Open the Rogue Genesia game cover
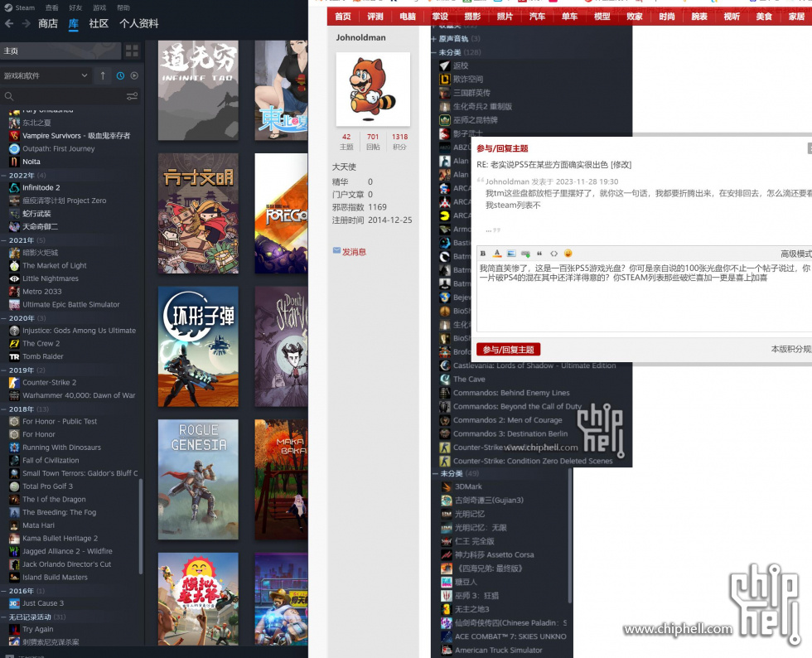 (x=198, y=480)
